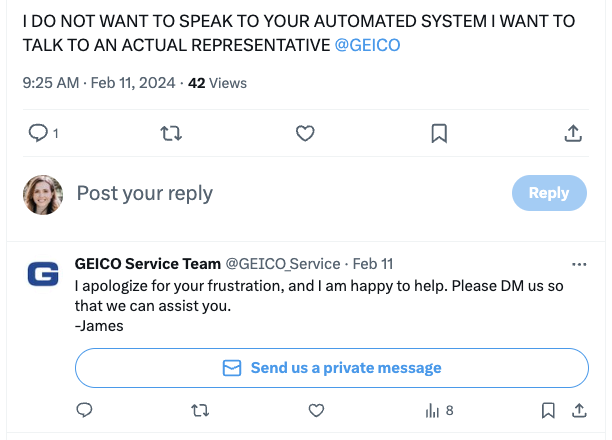Image resolution: width=612 pixels, height=440 pixels.
Task: Open replies on the main tweet
Action: (x=43, y=133)
